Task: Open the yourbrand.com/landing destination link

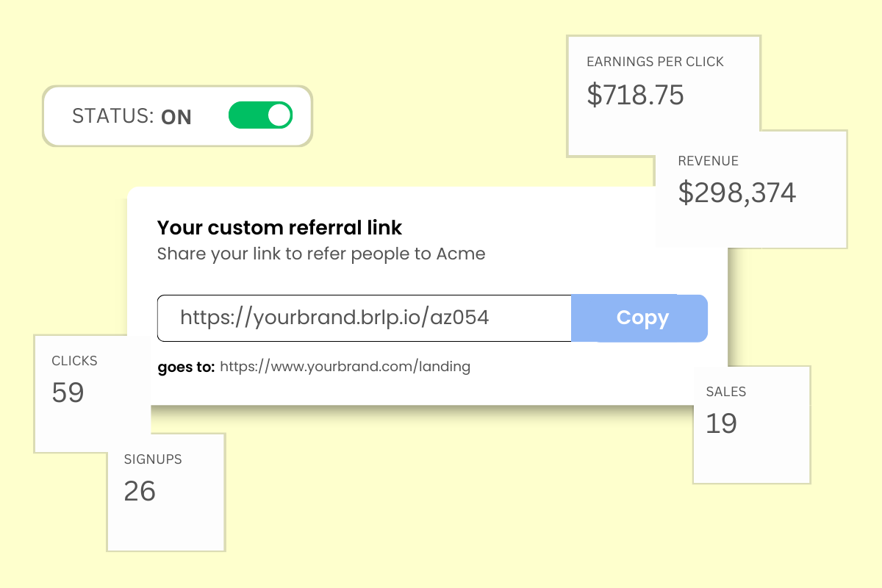Action: point(345,366)
